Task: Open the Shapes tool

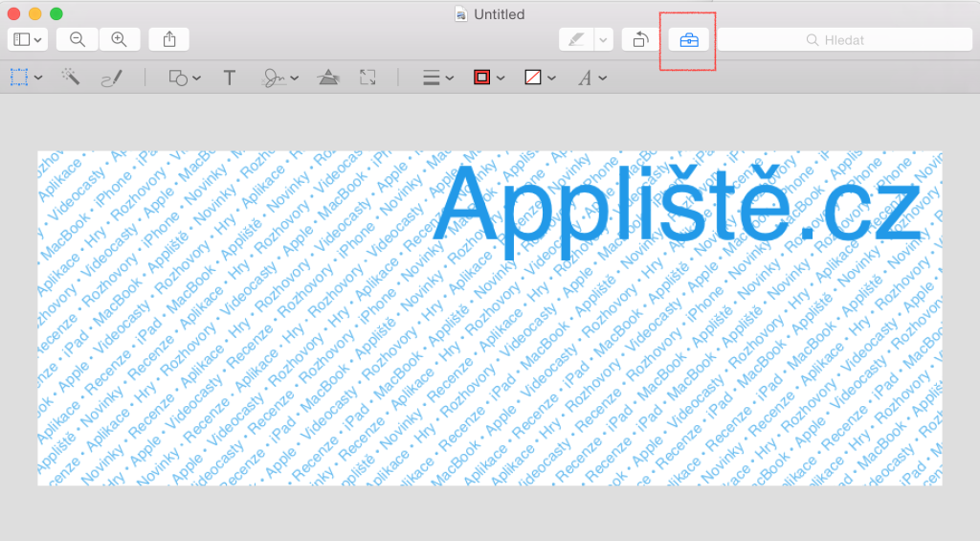Action: tap(178, 79)
